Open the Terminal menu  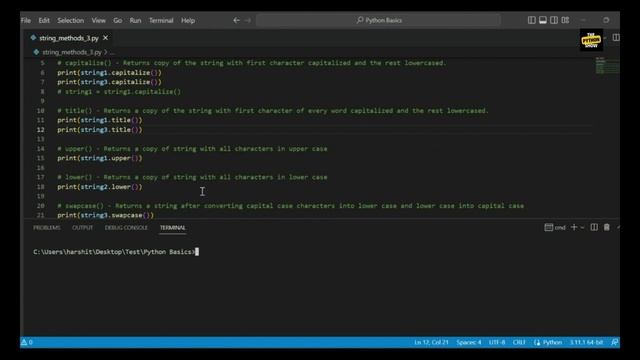[161, 20]
